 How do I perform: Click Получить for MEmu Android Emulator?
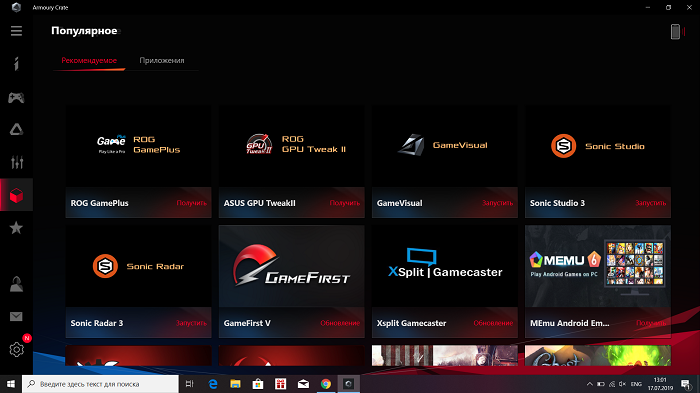(651, 323)
